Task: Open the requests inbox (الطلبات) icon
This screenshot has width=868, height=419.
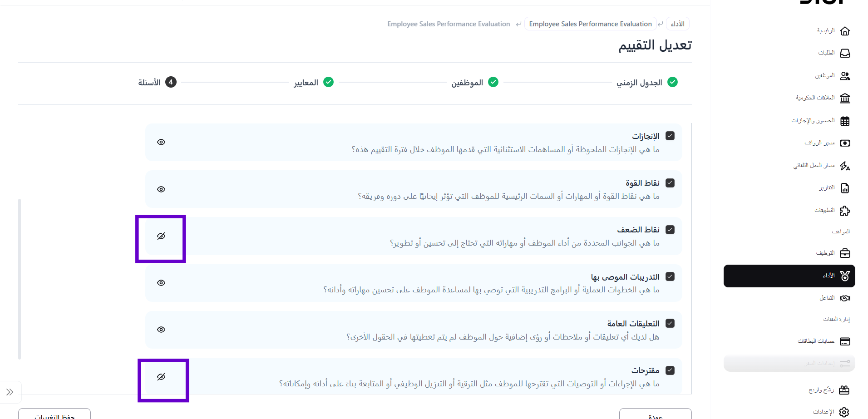Action: coord(844,53)
